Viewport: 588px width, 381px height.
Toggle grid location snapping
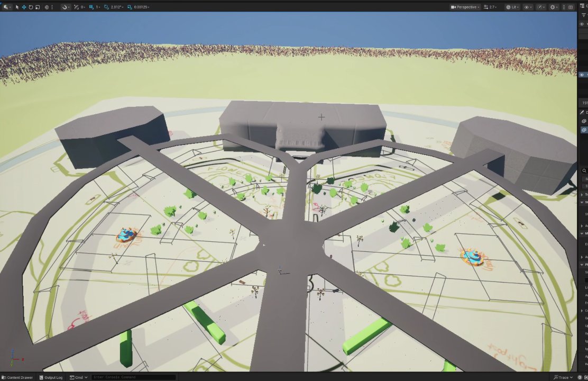(91, 7)
